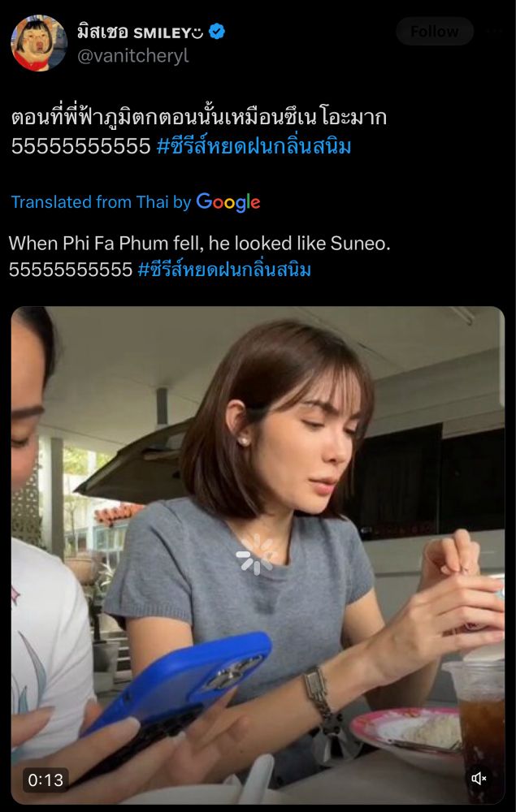Open the three-dot more options menu
Viewport: 516px width, 812px height.
495,31
